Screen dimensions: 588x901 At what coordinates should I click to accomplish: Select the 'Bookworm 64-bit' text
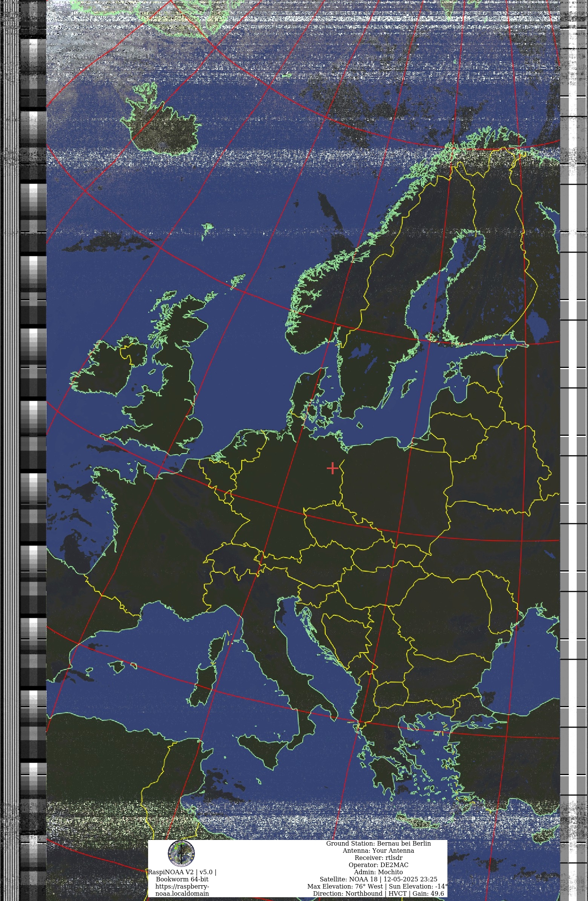tap(182, 879)
